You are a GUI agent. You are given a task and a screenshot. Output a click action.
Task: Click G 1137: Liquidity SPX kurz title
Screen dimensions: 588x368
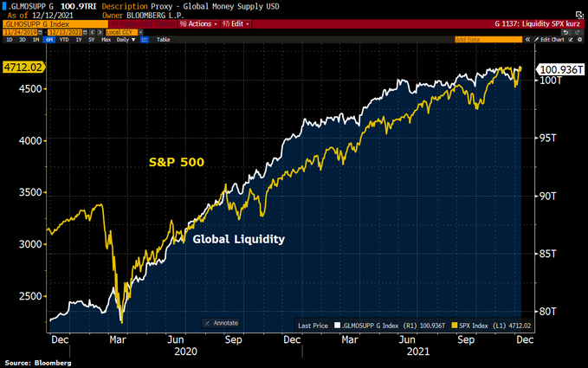[537, 24]
